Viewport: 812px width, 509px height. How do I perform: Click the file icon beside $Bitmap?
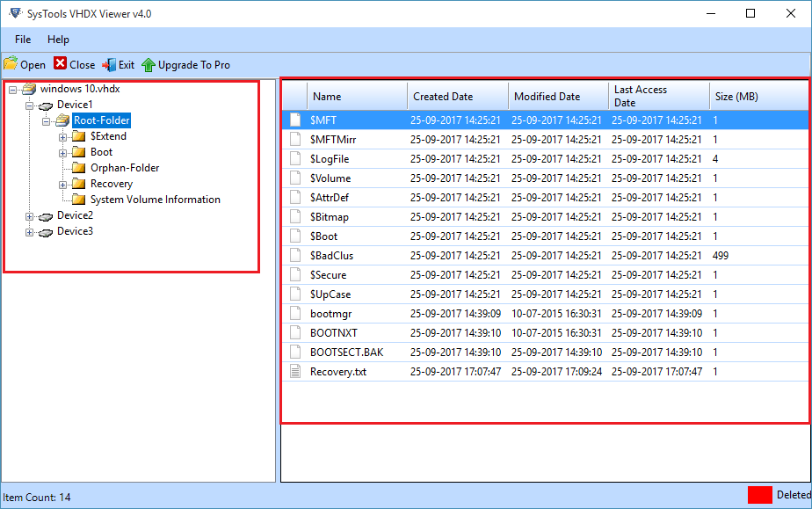(295, 216)
